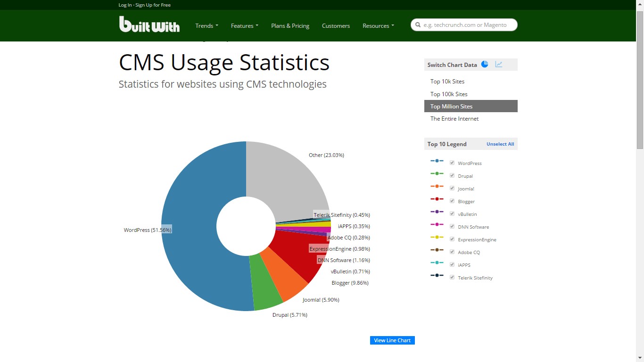644x362 pixels.
Task: Click the BuiltWith logo
Action: 149,25
